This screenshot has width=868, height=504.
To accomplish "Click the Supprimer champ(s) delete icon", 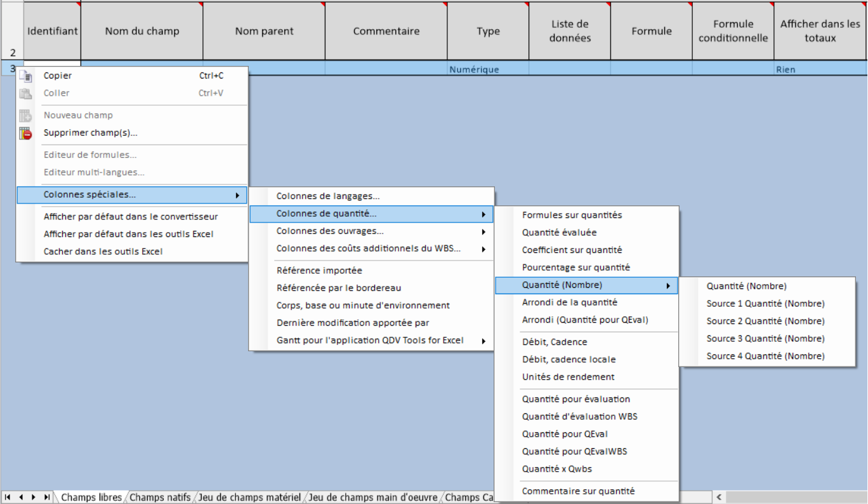I will (x=25, y=133).
